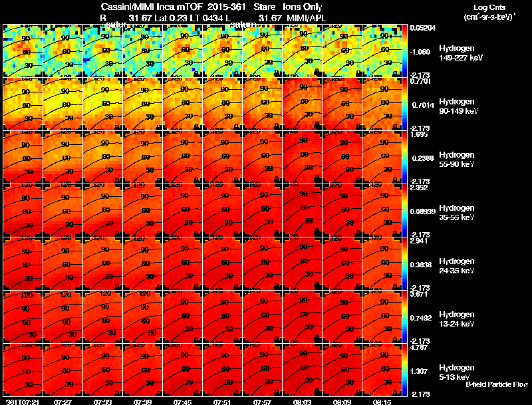
Task: Click the color bar beside Hydrogen 149-227 keV
Action: [x=404, y=51]
